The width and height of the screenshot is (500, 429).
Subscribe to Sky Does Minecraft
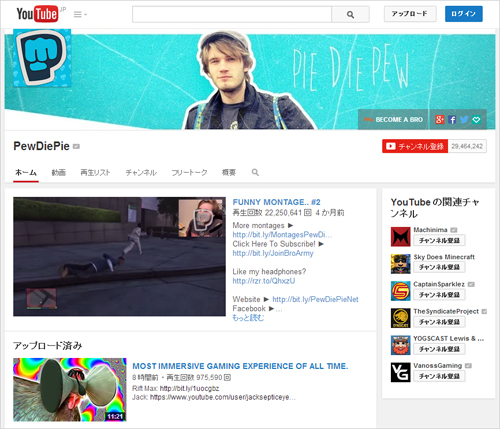tap(439, 267)
